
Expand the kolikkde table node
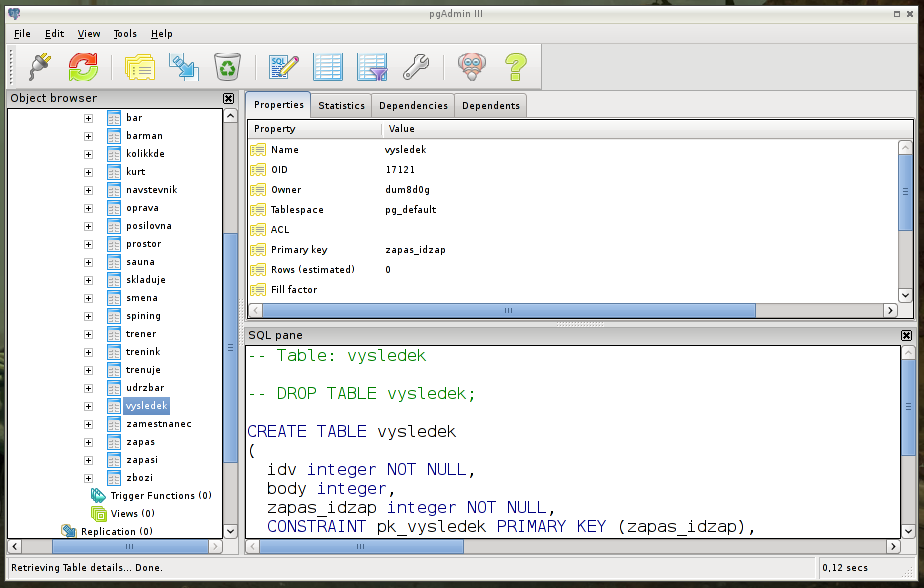88,154
